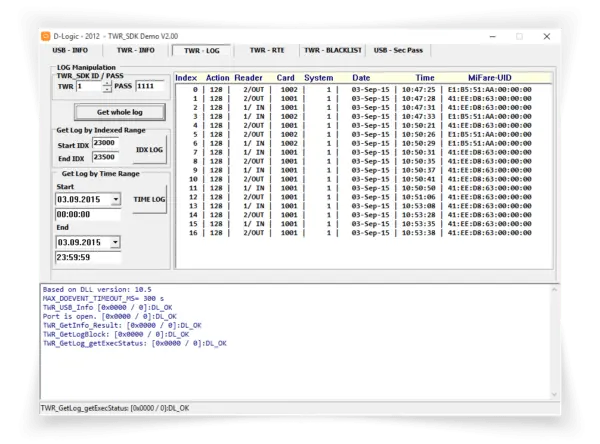Image resolution: width=600 pixels, height=444 pixels.
Task: Click the end time field 23:59:59
Action: (88, 257)
